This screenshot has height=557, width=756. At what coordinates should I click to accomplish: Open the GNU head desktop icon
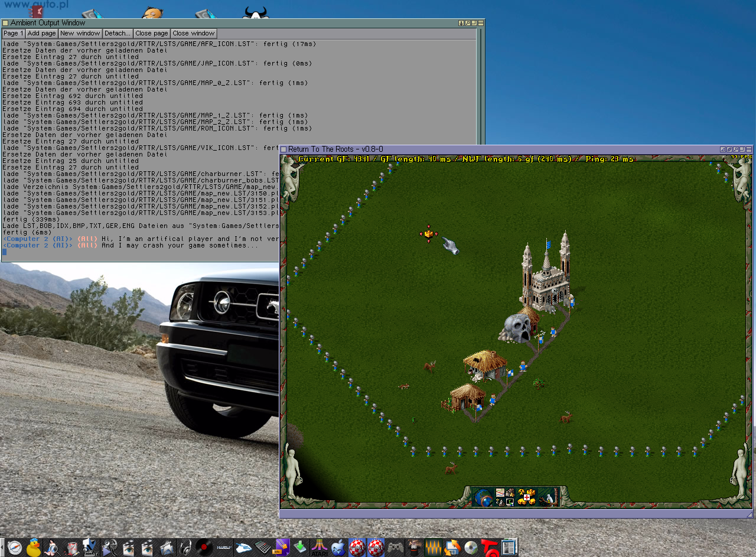point(256,12)
